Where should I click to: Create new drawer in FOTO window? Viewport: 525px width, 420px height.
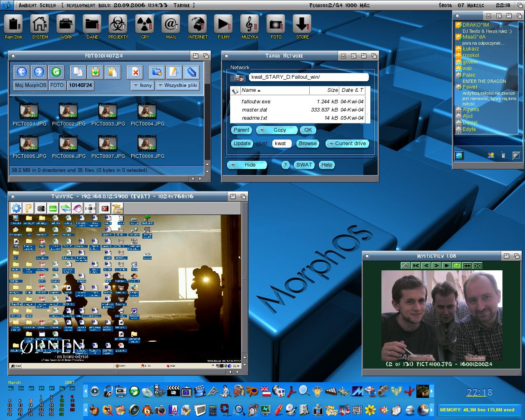tap(157, 72)
